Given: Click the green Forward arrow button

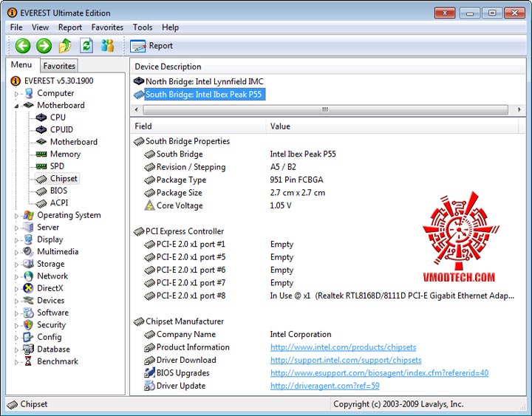Looking at the screenshot, I should [x=44, y=46].
